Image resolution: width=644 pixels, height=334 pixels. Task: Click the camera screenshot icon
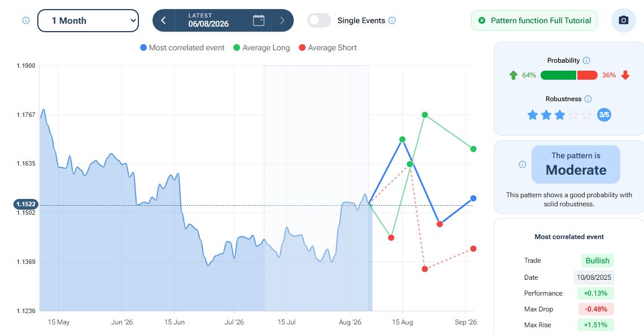(x=624, y=20)
